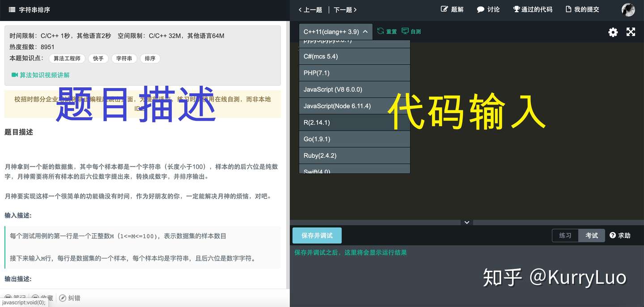Reset the code with the 重置 icon
Image resolution: width=644 pixels, height=307 pixels.
[x=386, y=31]
